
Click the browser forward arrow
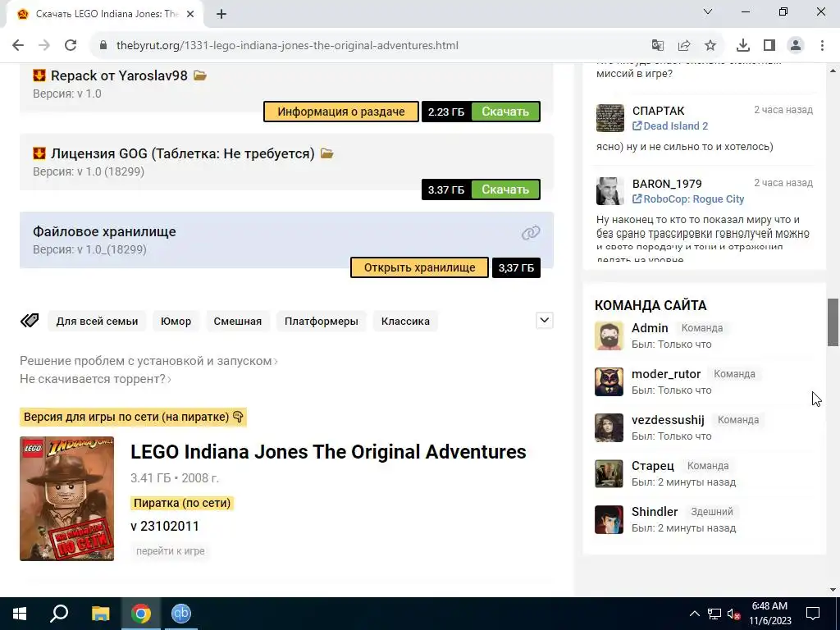(x=44, y=46)
